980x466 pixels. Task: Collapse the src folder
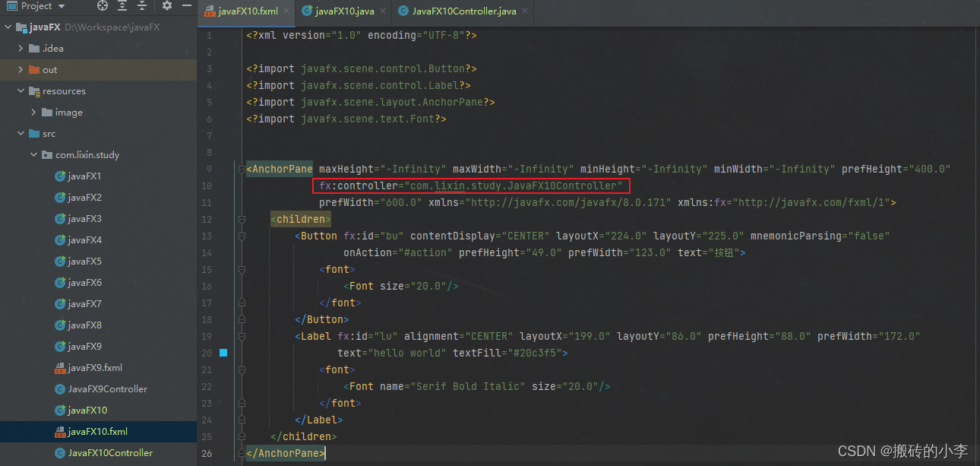coord(21,133)
